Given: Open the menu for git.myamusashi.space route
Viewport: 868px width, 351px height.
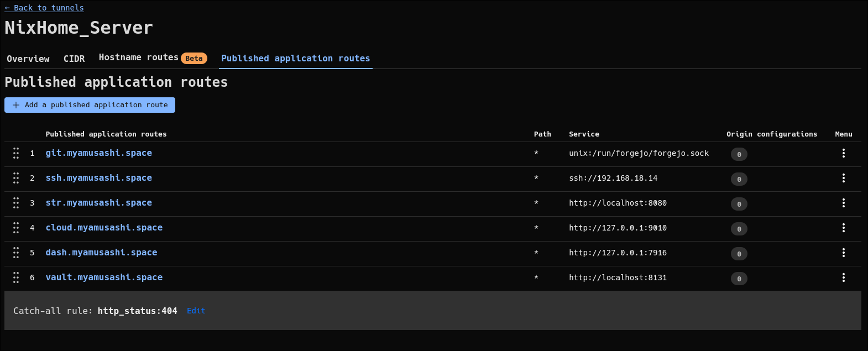Looking at the screenshot, I should tap(843, 153).
